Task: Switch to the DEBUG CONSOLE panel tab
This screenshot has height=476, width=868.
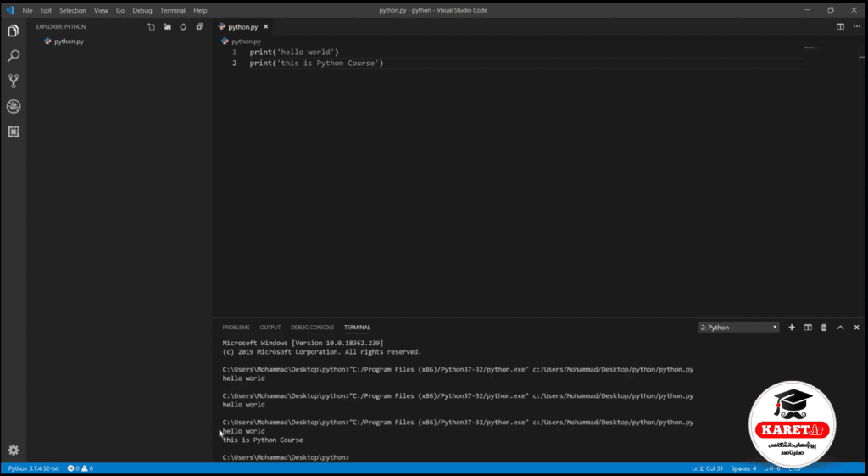Action: coord(312,328)
